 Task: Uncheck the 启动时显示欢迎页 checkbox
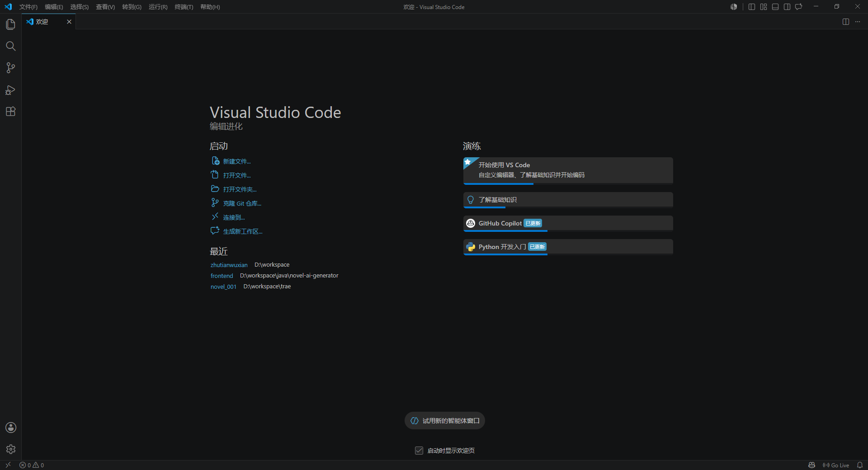(419, 451)
